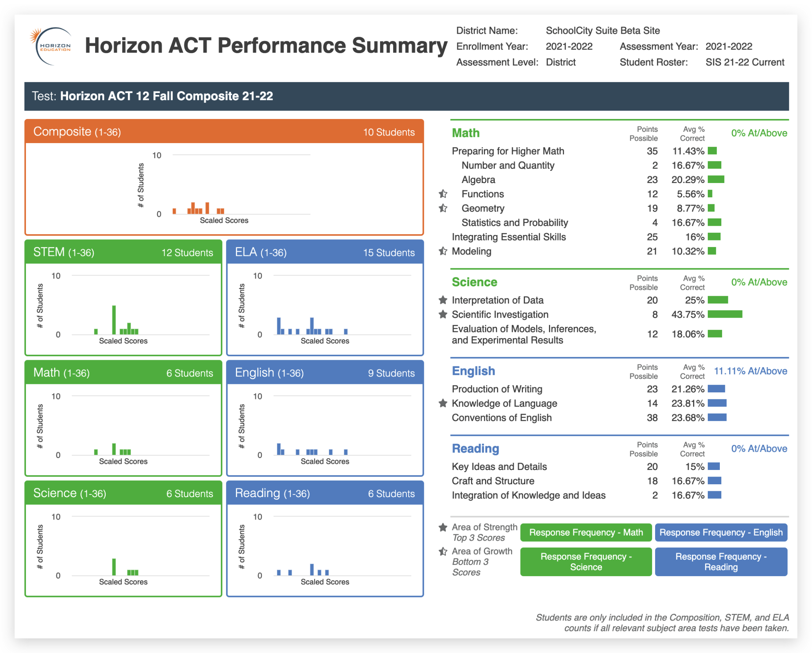Open Response Frequency - Reading report
Viewport: 812px width, 653px height.
(721, 561)
